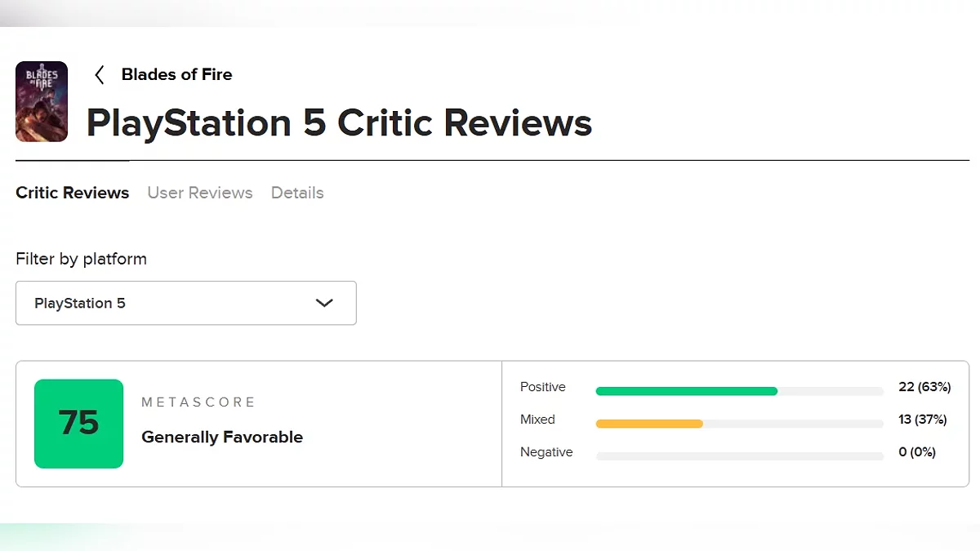Image resolution: width=980 pixels, height=551 pixels.
Task: Open the Details tab
Action: click(297, 193)
